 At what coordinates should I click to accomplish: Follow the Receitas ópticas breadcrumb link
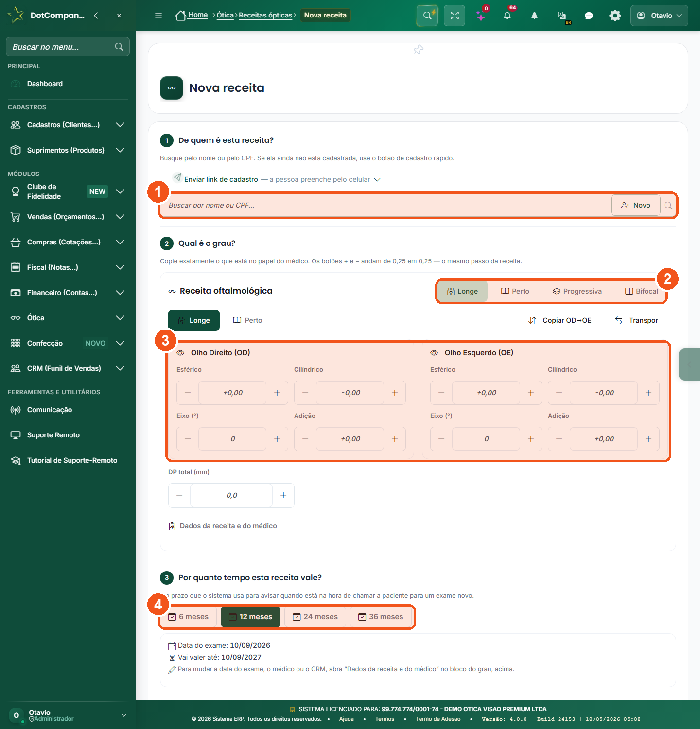[265, 15]
